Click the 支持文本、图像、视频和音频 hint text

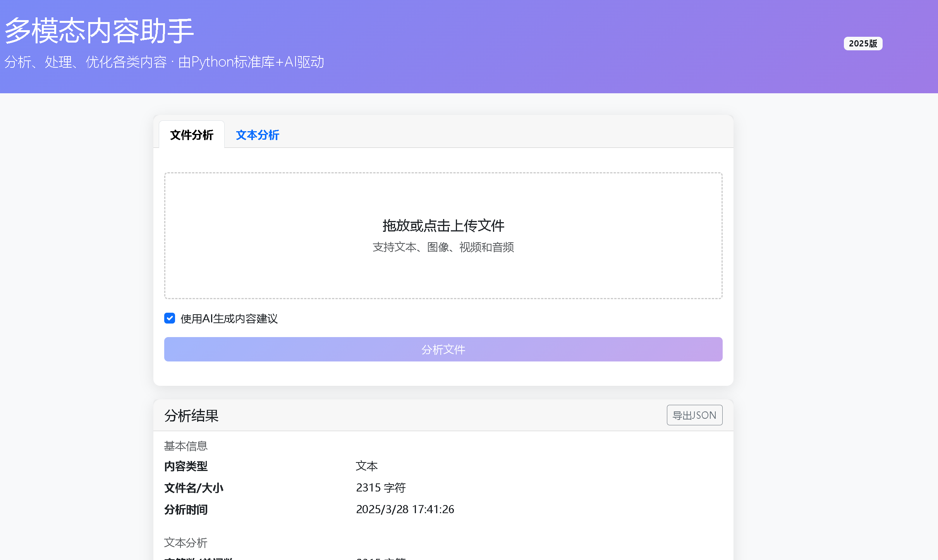[443, 247]
